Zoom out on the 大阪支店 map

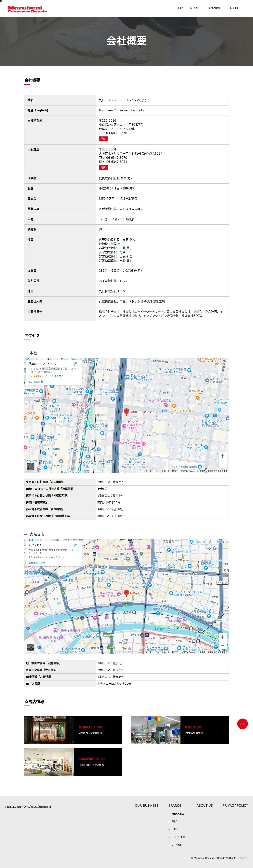click(x=222, y=645)
